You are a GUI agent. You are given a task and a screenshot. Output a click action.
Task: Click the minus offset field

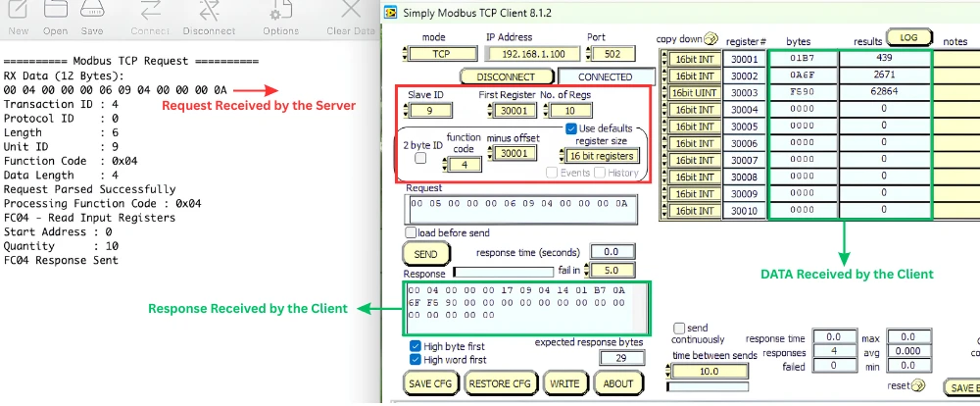515,153
